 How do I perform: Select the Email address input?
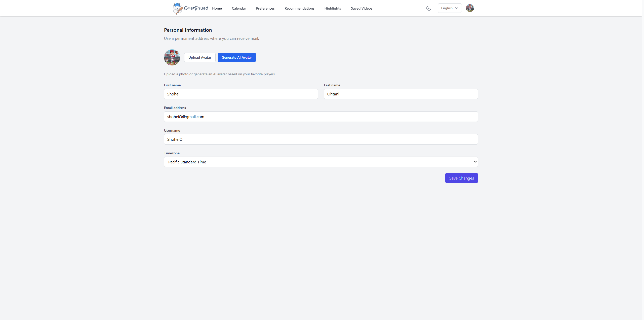(x=320, y=117)
